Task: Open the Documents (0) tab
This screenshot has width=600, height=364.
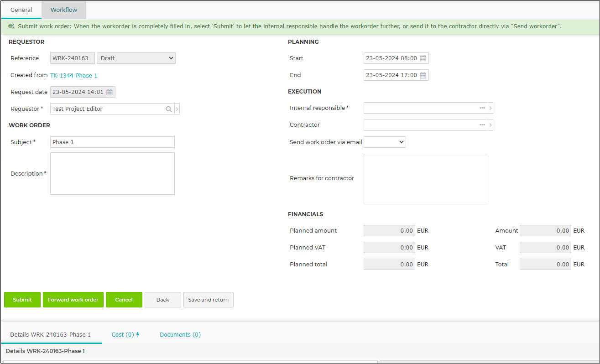Action: pos(180,334)
